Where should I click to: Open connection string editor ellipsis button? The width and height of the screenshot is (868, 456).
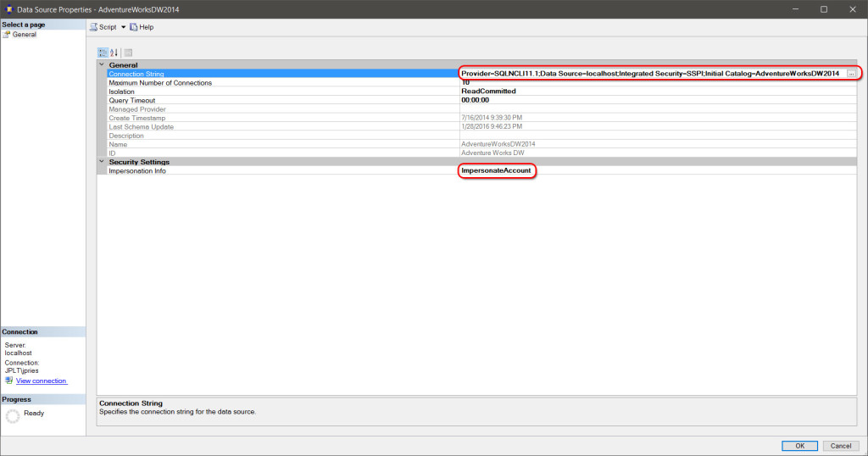click(x=850, y=74)
